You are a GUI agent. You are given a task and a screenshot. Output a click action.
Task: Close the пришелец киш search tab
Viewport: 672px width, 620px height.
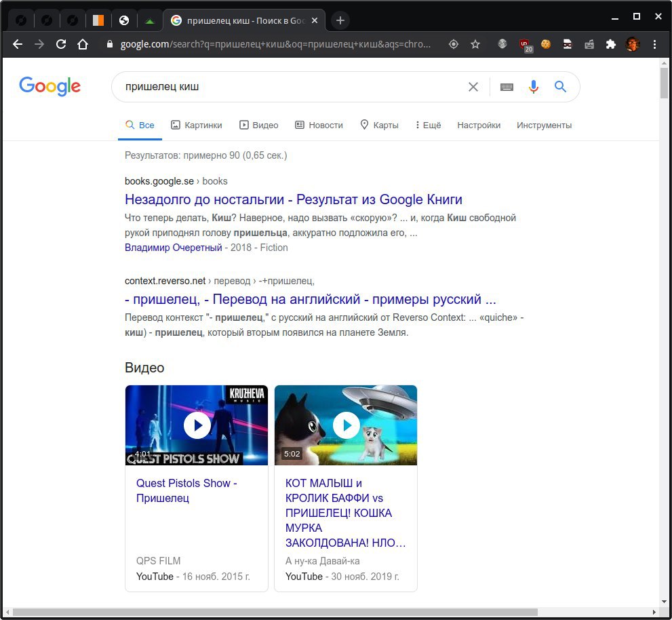pyautogui.click(x=315, y=20)
